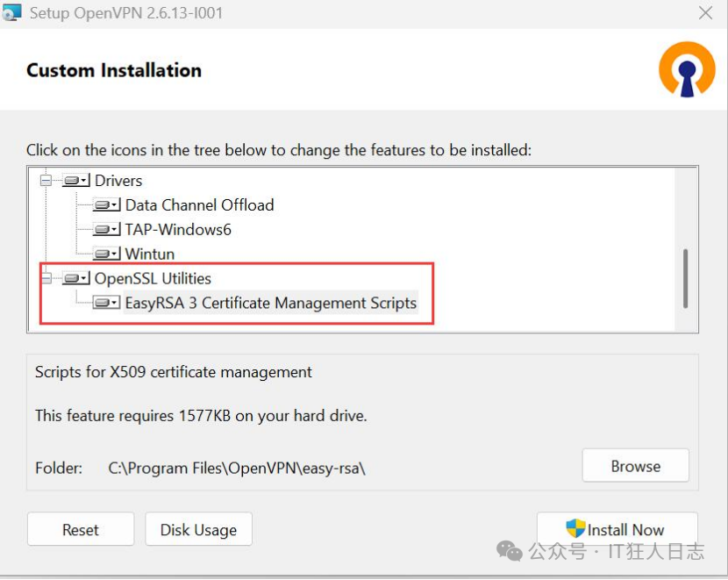This screenshot has height=580, width=728.
Task: Collapse the OpenSSL Utilities tree node
Action: point(46,279)
